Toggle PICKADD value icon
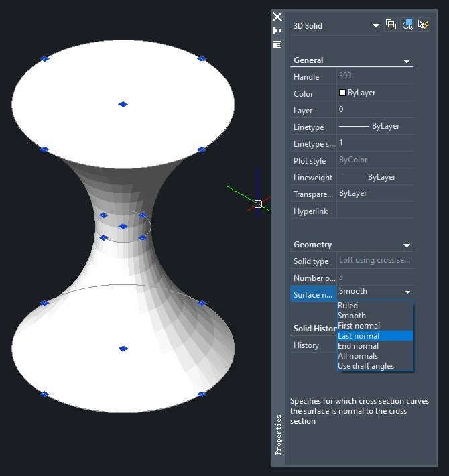The image size is (449, 476). click(x=391, y=25)
